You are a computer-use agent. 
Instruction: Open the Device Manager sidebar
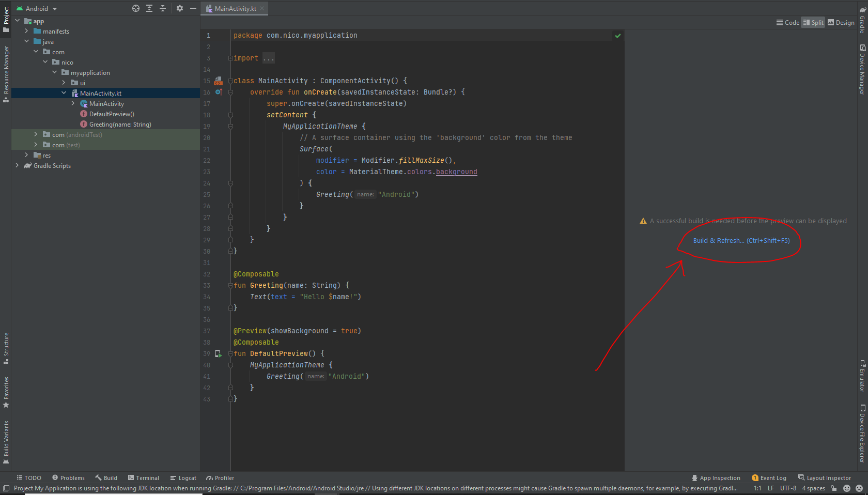[862, 67]
